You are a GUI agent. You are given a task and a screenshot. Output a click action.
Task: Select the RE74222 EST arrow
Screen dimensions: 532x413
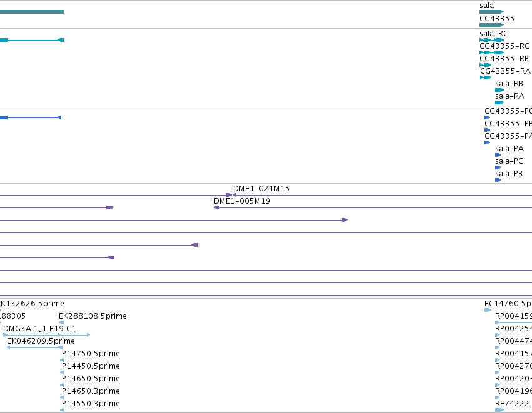coord(499,410)
